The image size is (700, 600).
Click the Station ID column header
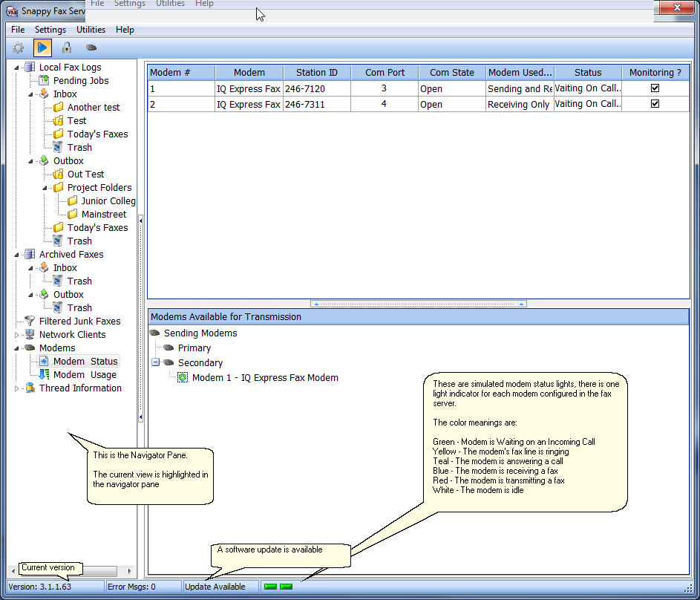point(316,72)
